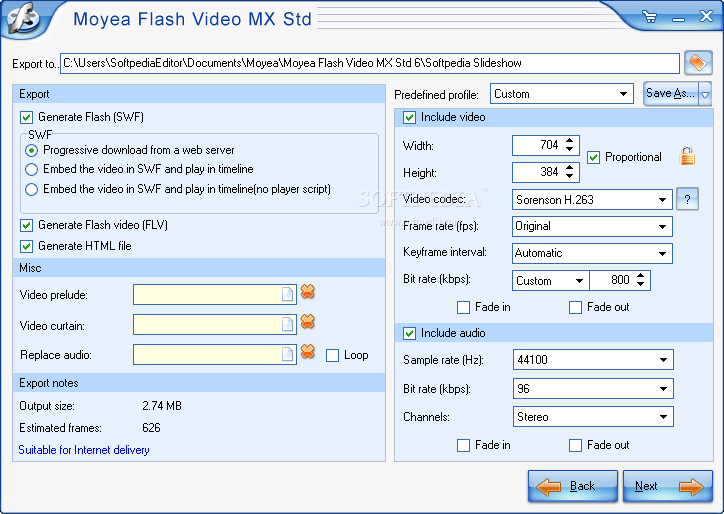The height and width of the screenshot is (514, 724).
Task: Click the Save As button
Action: pyautogui.click(x=671, y=94)
